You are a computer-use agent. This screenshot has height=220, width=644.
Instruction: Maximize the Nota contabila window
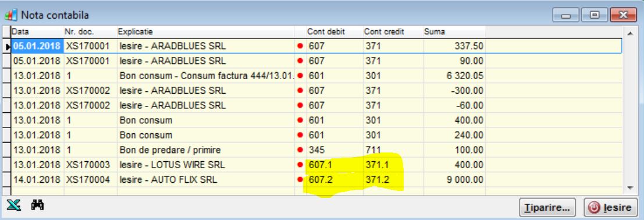point(594,15)
